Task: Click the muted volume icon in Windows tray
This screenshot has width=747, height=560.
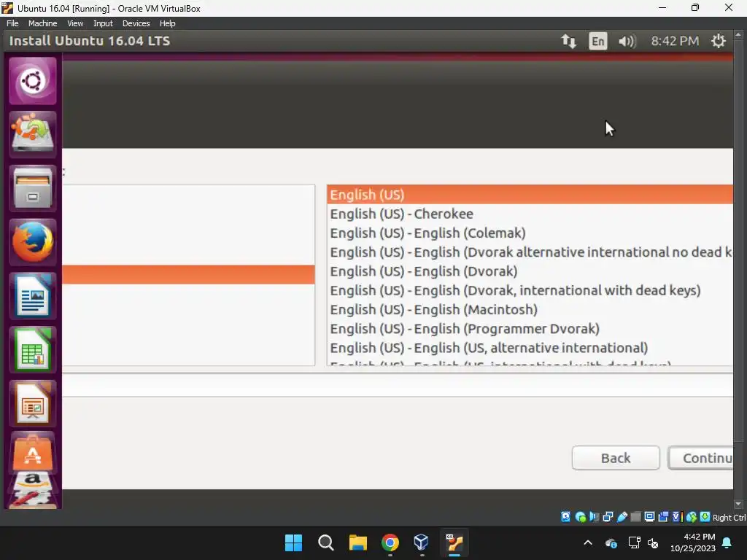Action: [x=653, y=542]
